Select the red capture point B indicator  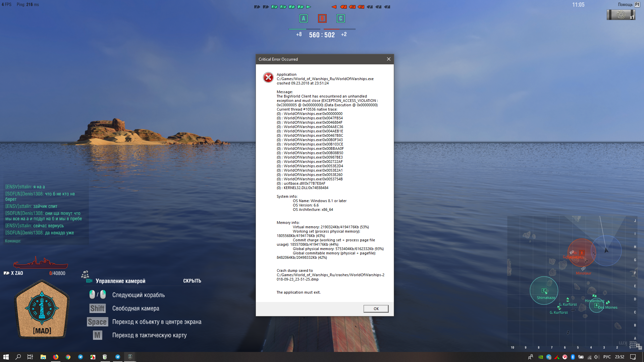point(322,18)
